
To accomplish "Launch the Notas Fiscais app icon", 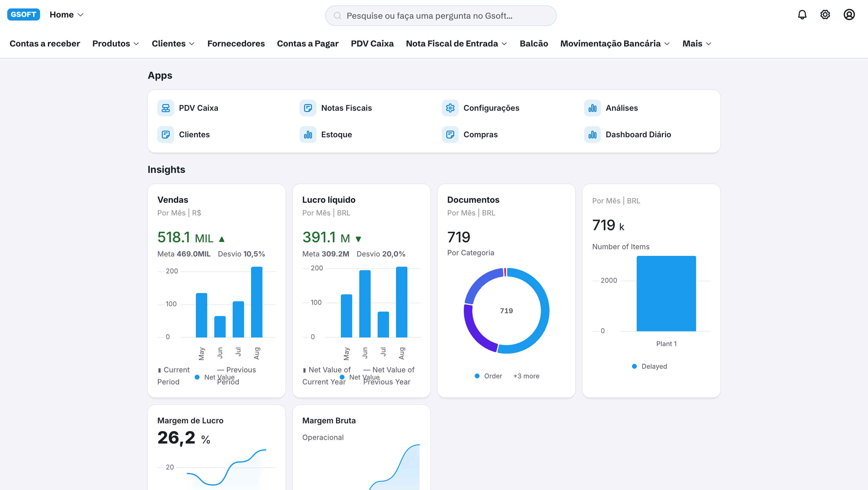I will (x=308, y=108).
